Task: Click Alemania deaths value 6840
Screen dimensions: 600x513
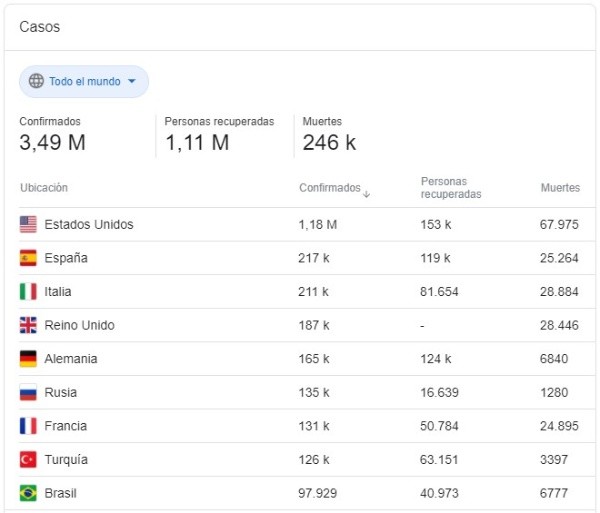Action: (x=554, y=359)
